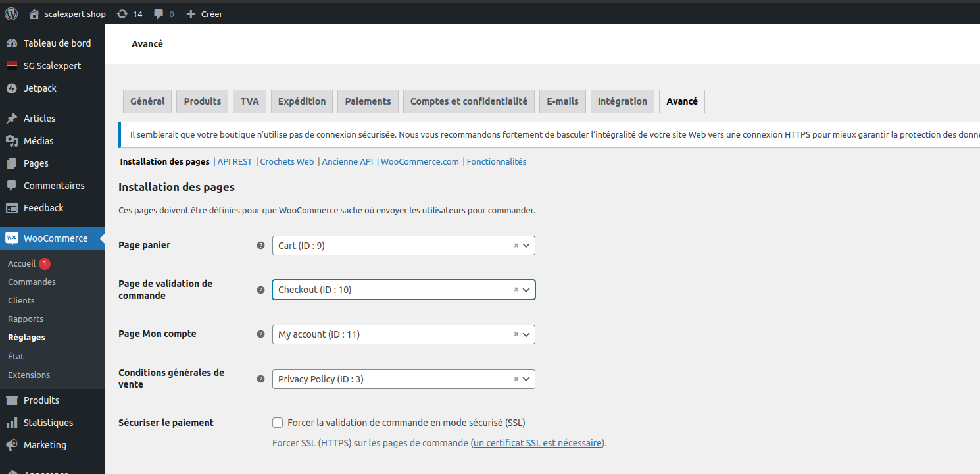Switch to the Paiements tab
980x474 pixels.
pos(368,101)
